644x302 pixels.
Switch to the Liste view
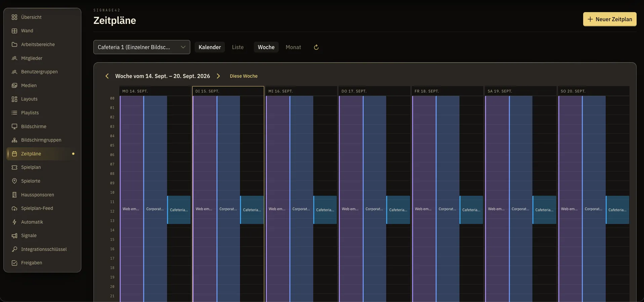[x=238, y=47]
